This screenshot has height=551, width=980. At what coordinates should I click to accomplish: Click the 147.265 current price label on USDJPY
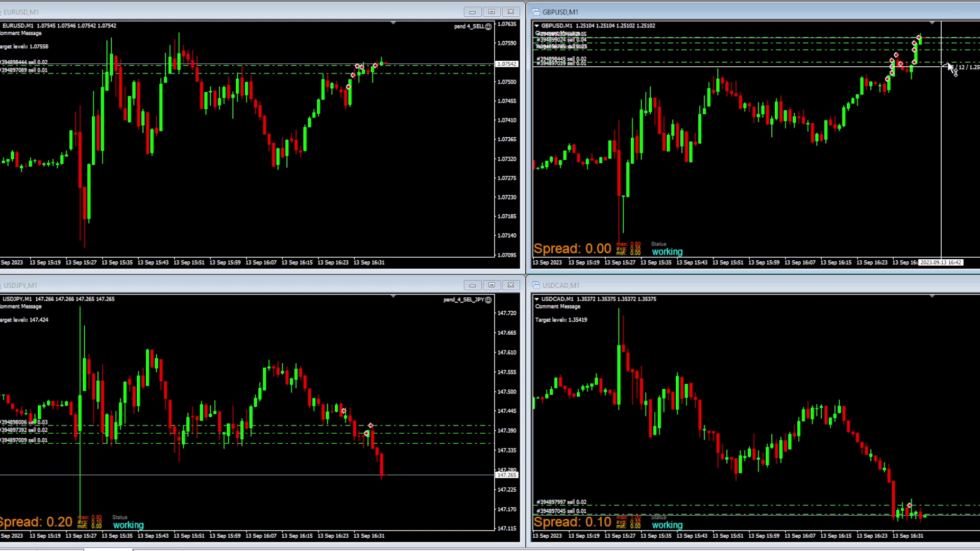pyautogui.click(x=507, y=475)
